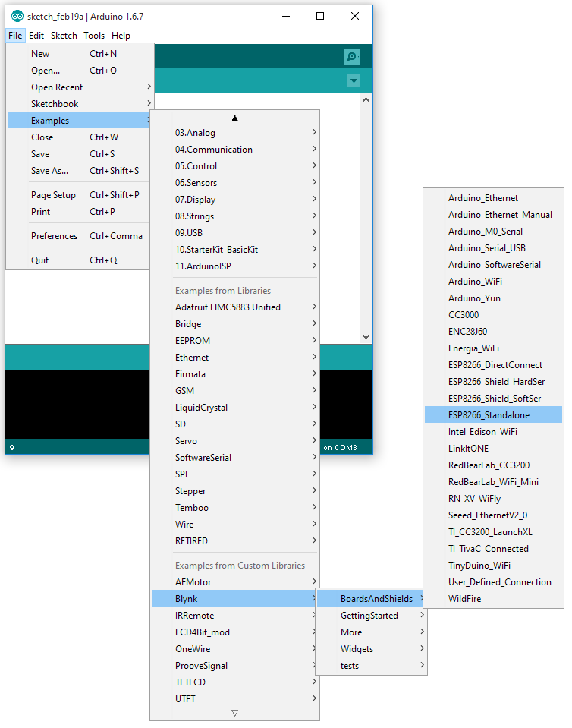Open RETIRED examples submenu

coord(234,541)
